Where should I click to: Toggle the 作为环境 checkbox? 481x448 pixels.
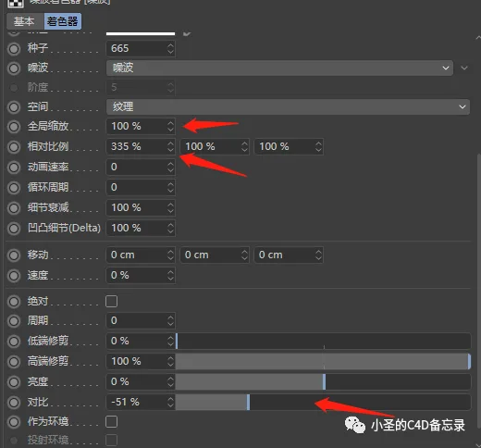[x=111, y=421]
